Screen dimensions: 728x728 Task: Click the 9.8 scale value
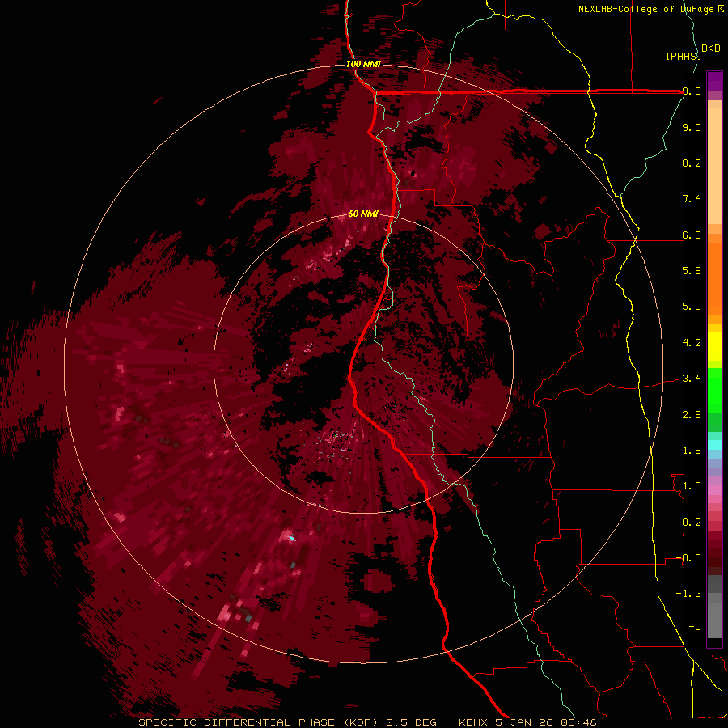(x=692, y=91)
